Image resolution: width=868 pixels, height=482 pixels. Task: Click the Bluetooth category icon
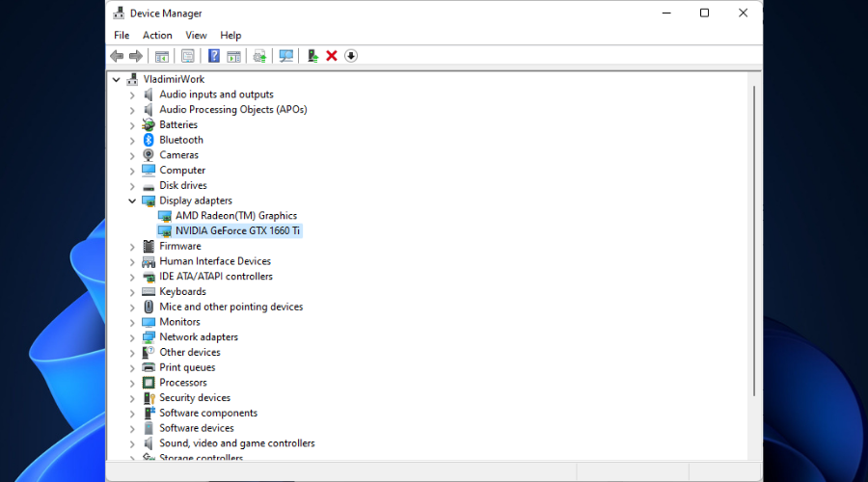tap(149, 140)
